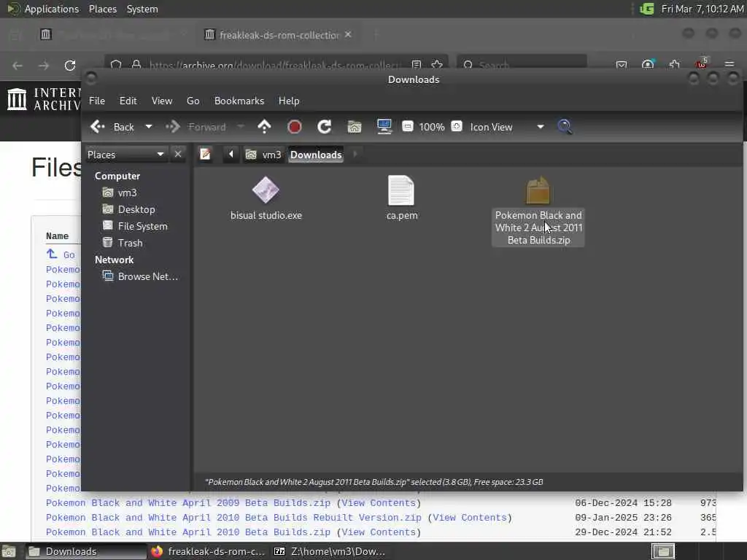The width and height of the screenshot is (747, 560).
Task: Open Firefox reader view icon
Action: (416, 65)
